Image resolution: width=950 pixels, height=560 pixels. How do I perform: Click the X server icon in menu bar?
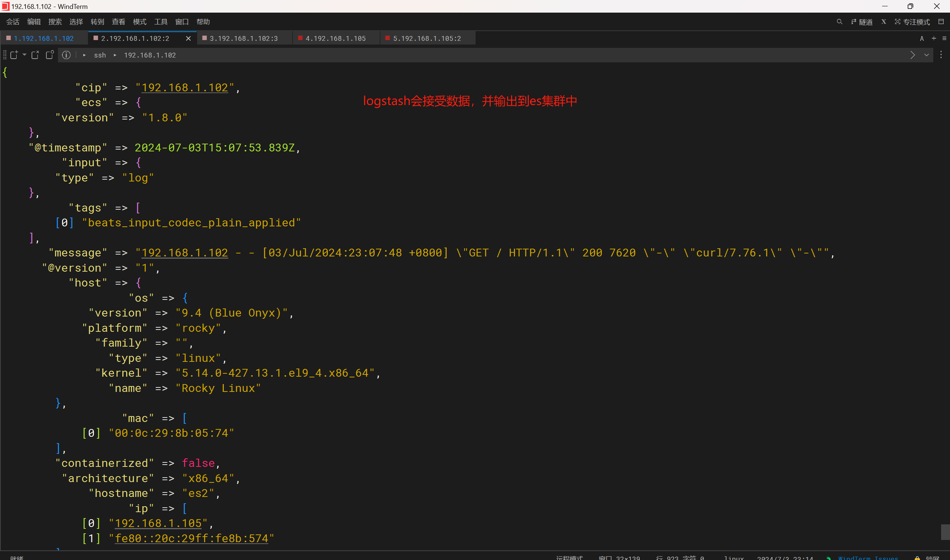click(884, 22)
